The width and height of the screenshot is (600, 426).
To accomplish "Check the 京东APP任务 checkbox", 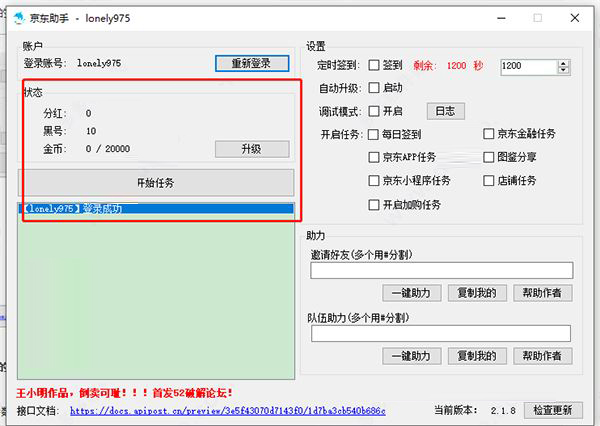I will point(373,157).
